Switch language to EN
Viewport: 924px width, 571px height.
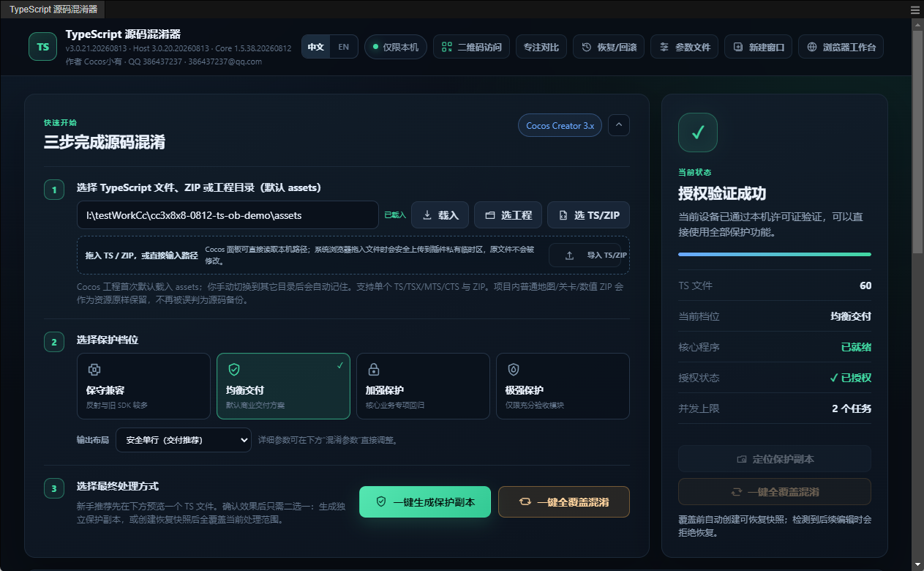[343, 47]
